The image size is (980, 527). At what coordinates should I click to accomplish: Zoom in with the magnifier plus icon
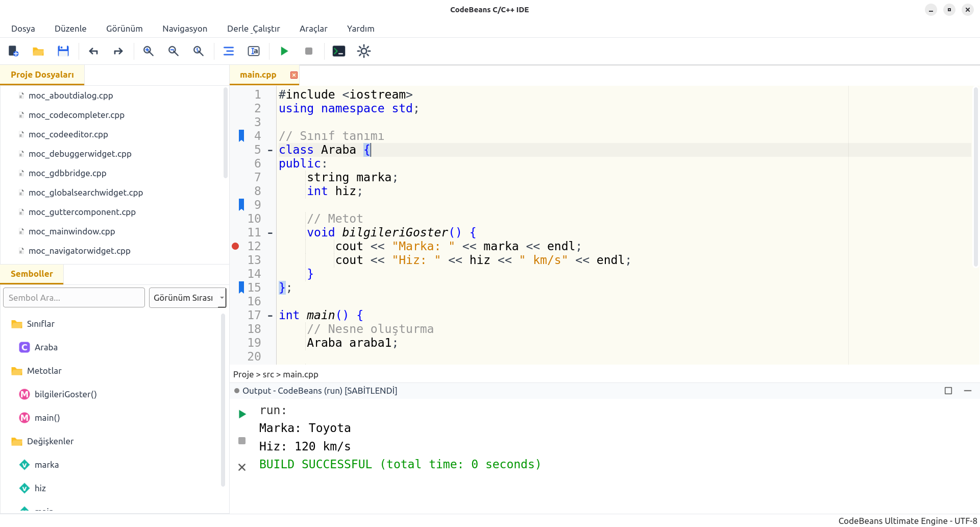[x=149, y=51]
